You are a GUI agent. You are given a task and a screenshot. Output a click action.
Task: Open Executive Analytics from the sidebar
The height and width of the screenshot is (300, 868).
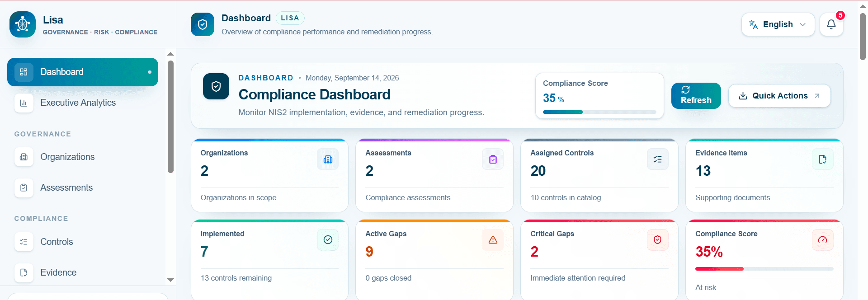coord(83,103)
